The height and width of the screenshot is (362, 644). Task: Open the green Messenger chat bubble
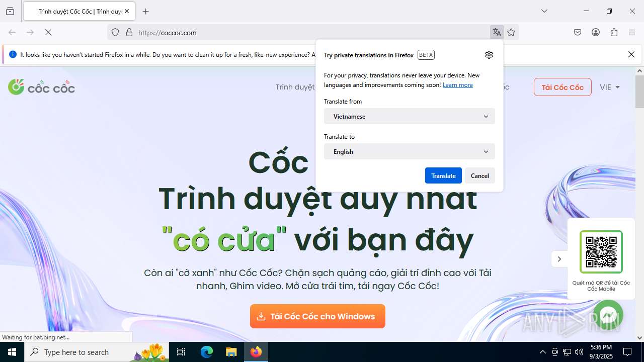[608, 315]
